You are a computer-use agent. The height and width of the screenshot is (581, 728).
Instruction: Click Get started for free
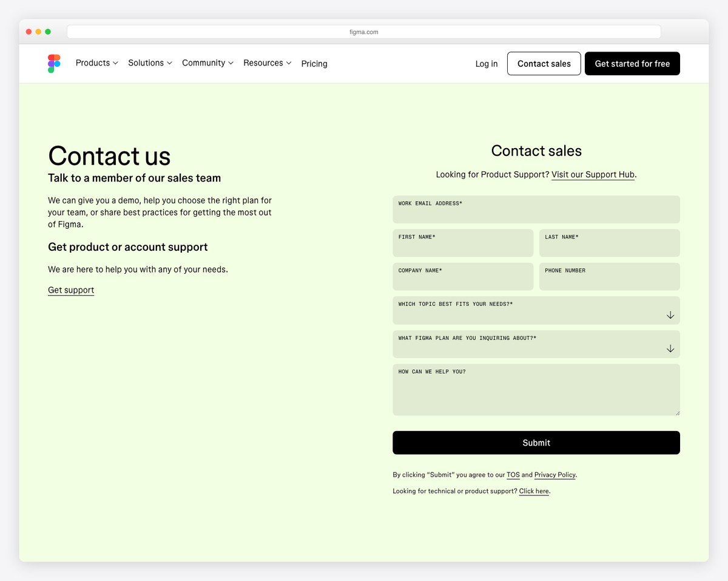[632, 63]
